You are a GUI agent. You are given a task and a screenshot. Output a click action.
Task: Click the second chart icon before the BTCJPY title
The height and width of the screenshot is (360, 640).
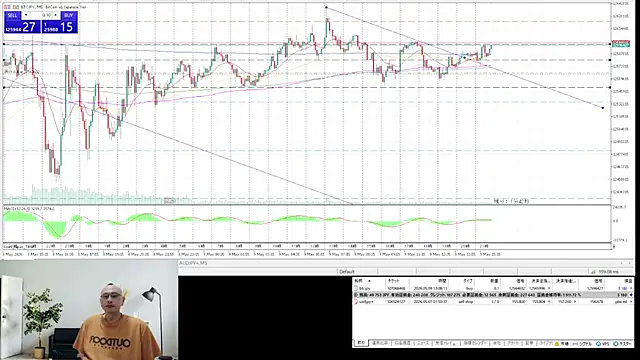click(16, 7)
